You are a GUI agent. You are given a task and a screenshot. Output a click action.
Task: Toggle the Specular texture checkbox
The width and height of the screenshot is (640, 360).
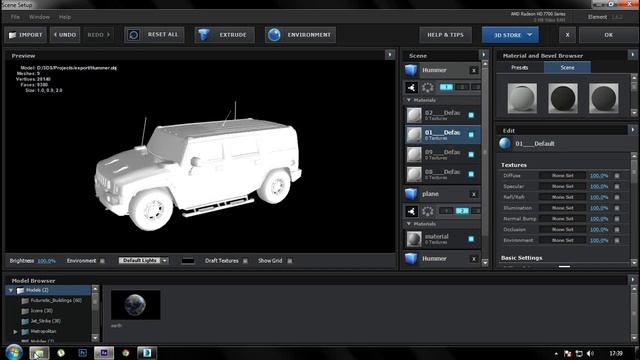[x=617, y=187]
